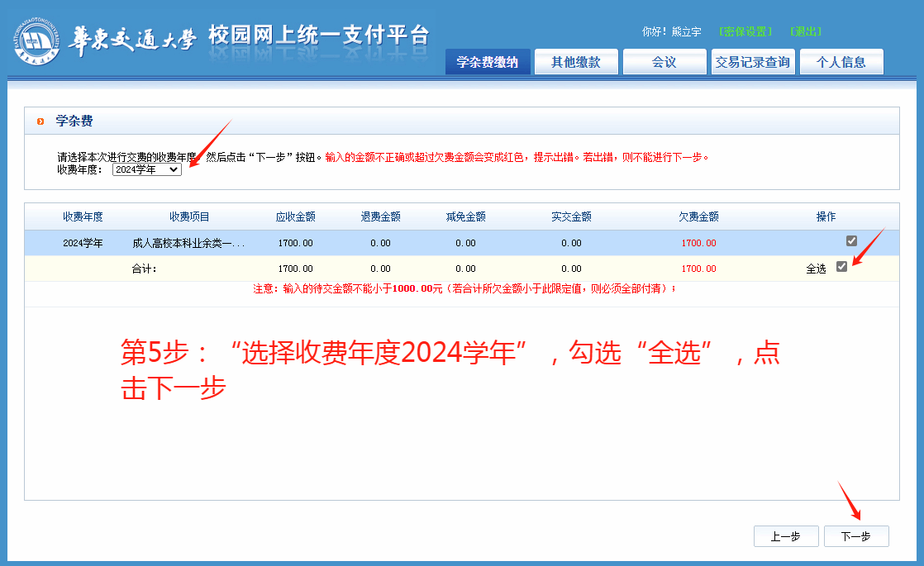Image resolution: width=924 pixels, height=566 pixels.
Task: Open the 密保设置 link
Action: click(745, 31)
